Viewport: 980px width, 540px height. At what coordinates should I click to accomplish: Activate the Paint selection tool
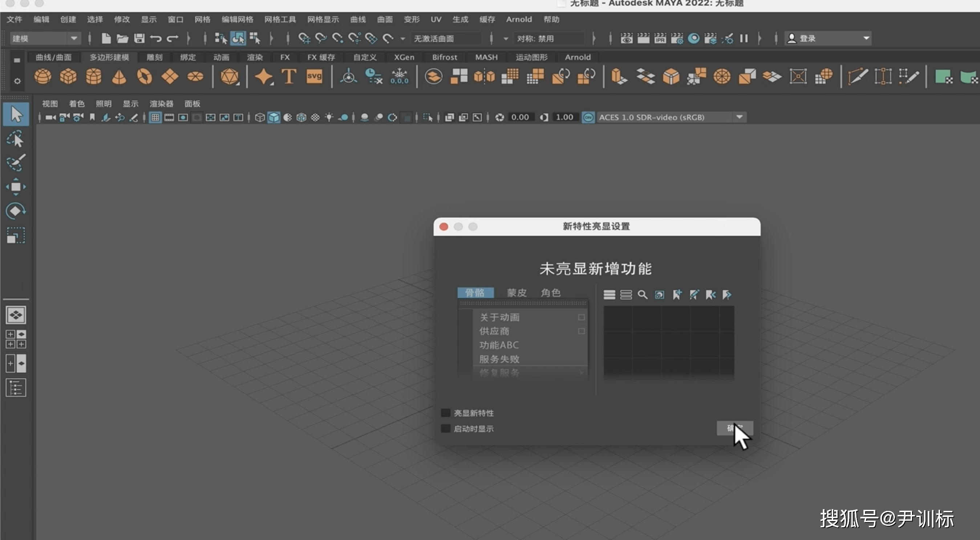(x=16, y=163)
